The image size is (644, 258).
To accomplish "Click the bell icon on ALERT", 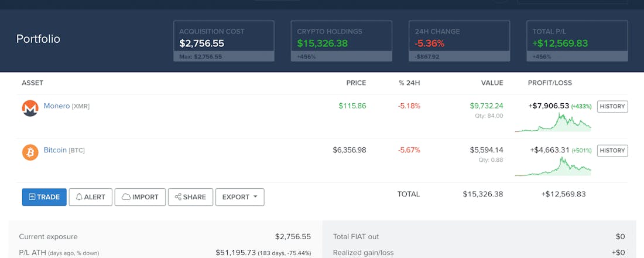I will click(79, 197).
